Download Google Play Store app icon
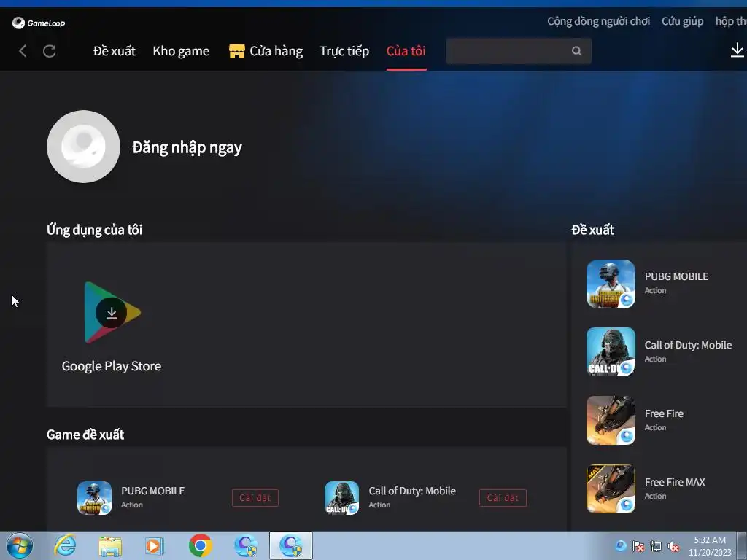This screenshot has height=560, width=747. [x=112, y=312]
